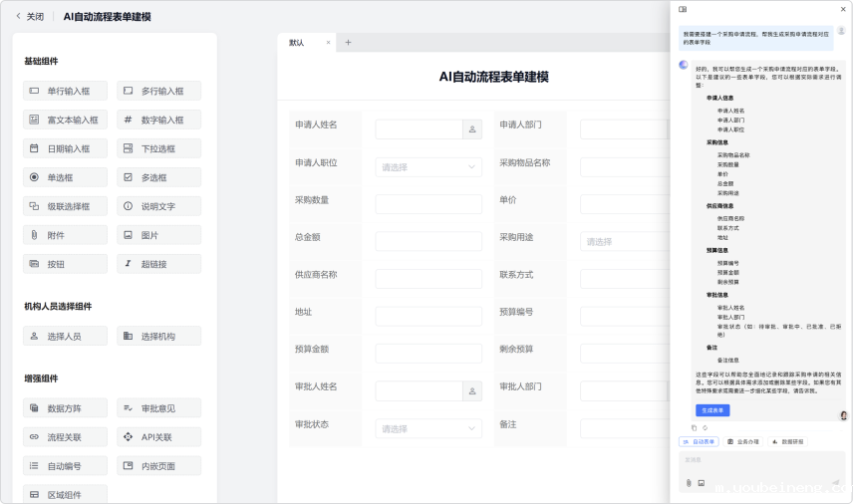Select the 多选框 checkbox component
This screenshot has height=504, width=853.
point(158,177)
